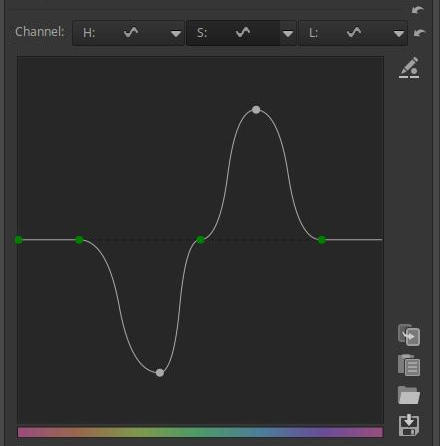The height and width of the screenshot is (446, 440).
Task: Select the H channel curve button
Action: (120, 33)
